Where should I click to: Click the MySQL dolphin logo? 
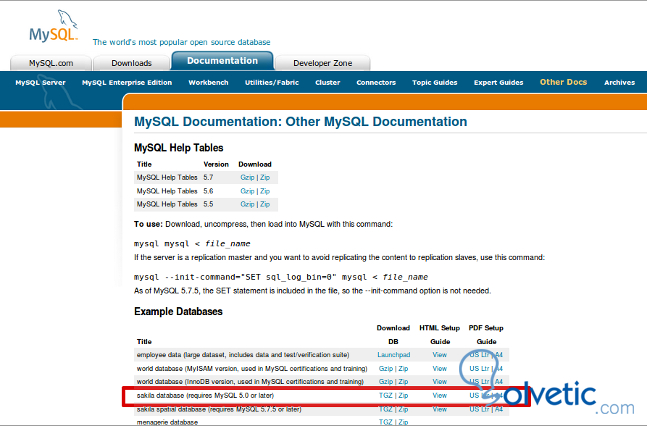pyautogui.click(x=54, y=26)
